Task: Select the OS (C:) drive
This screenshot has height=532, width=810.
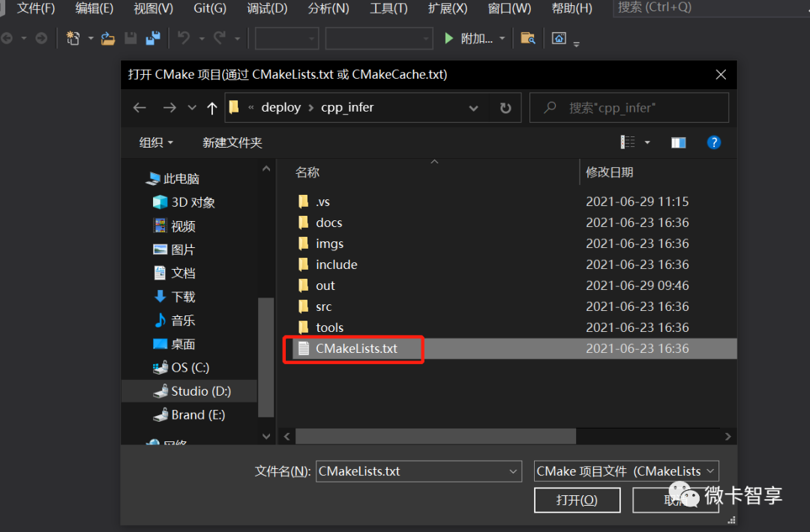Action: click(x=181, y=367)
